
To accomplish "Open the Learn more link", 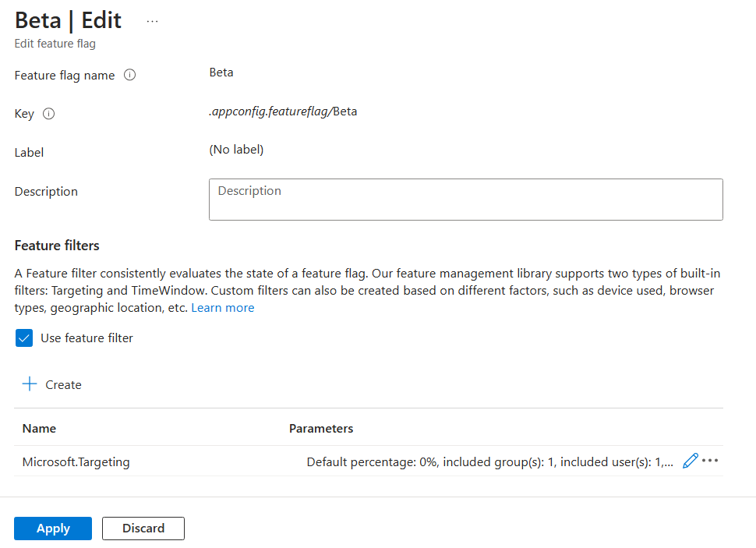I will (223, 308).
